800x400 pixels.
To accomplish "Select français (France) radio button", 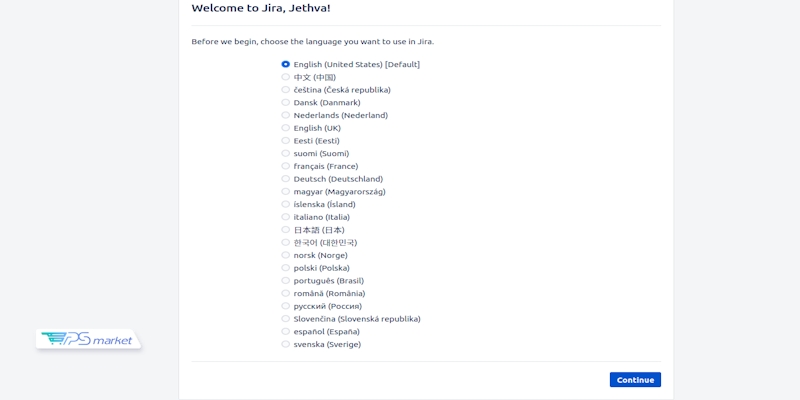I will pos(286,166).
